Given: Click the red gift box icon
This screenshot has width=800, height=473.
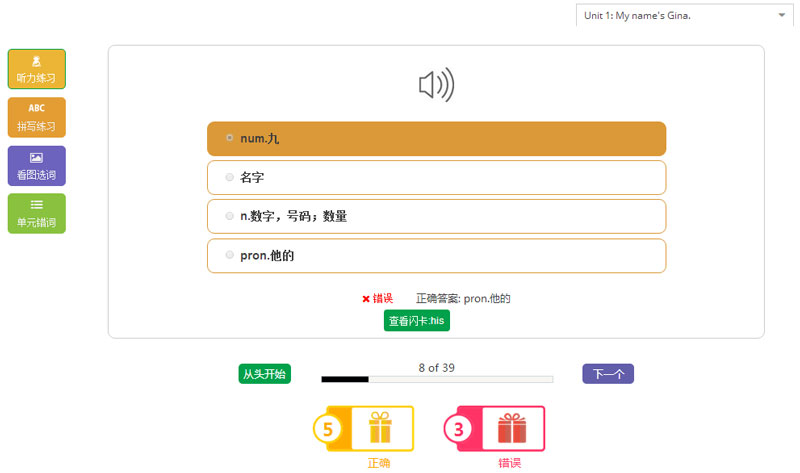Looking at the screenshot, I should (x=511, y=428).
